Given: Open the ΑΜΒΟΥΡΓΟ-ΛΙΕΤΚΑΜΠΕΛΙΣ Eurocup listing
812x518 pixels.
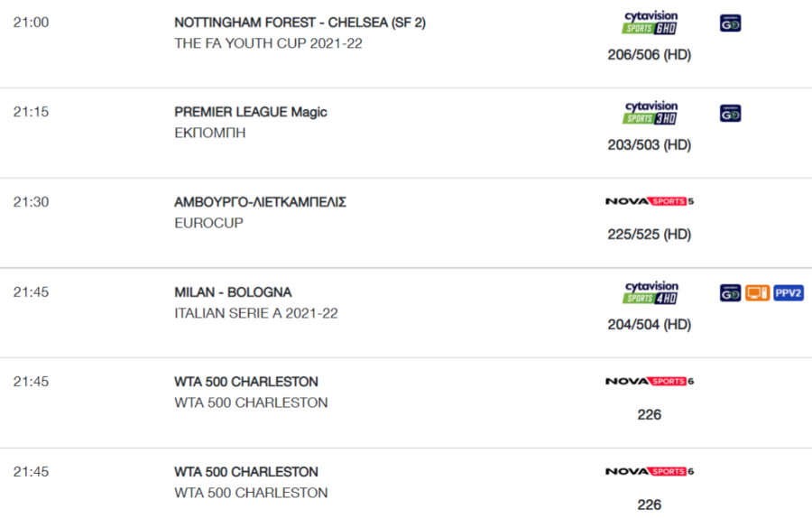Looking at the screenshot, I should click(x=261, y=202).
